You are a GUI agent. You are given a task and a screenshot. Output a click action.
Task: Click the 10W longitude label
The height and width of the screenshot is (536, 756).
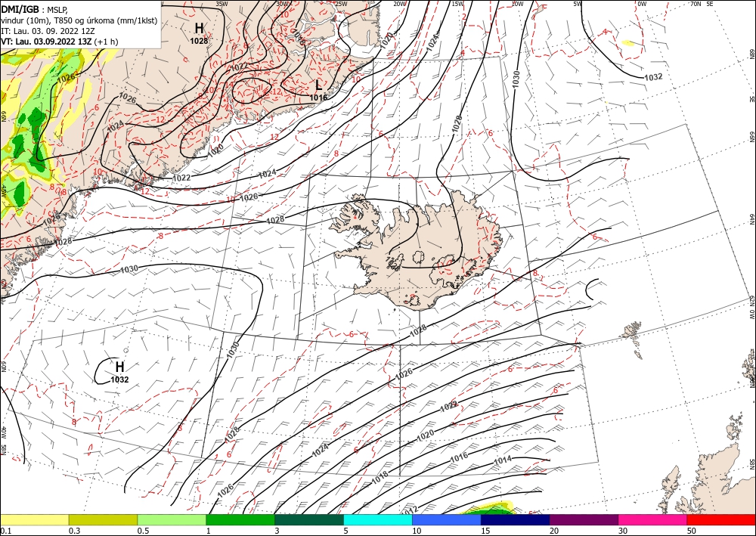tap(517, 3)
